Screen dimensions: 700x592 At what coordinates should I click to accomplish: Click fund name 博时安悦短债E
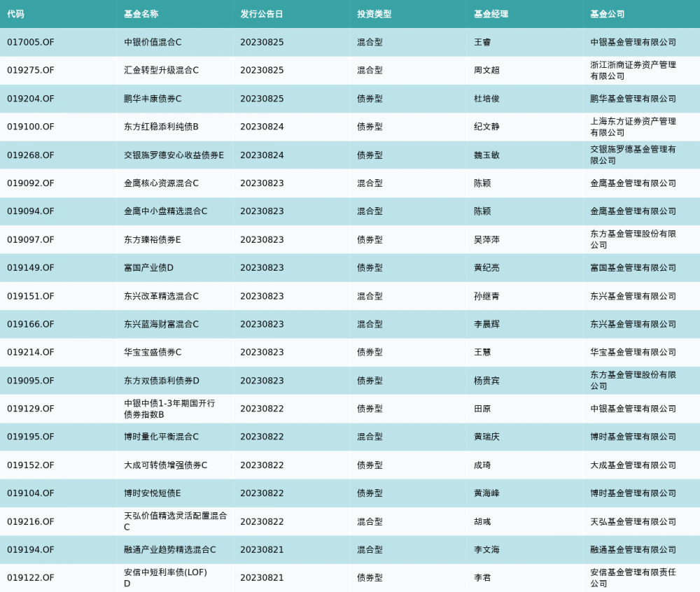pyautogui.click(x=152, y=493)
